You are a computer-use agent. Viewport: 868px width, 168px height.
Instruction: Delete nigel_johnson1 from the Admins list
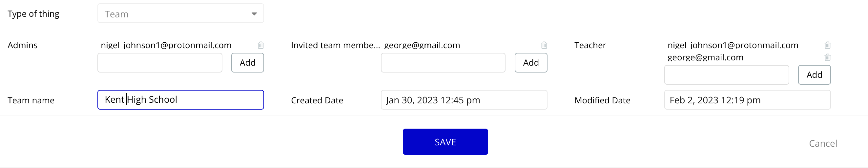pos(260,45)
